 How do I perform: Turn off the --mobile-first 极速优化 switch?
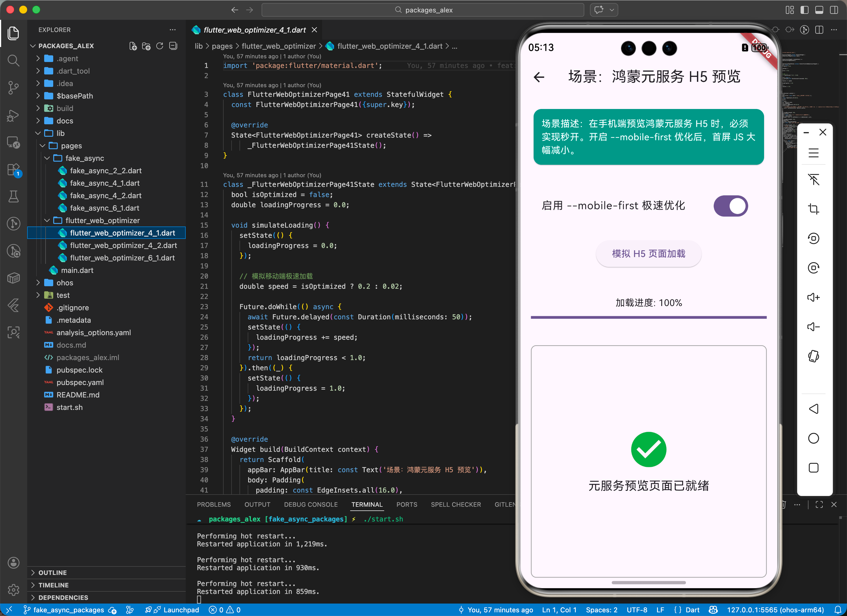click(730, 206)
